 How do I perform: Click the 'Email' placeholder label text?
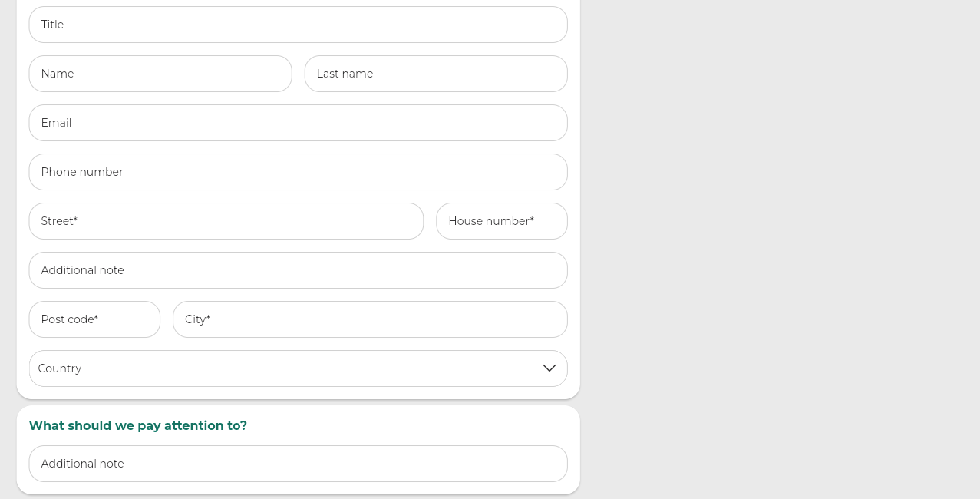click(x=56, y=123)
